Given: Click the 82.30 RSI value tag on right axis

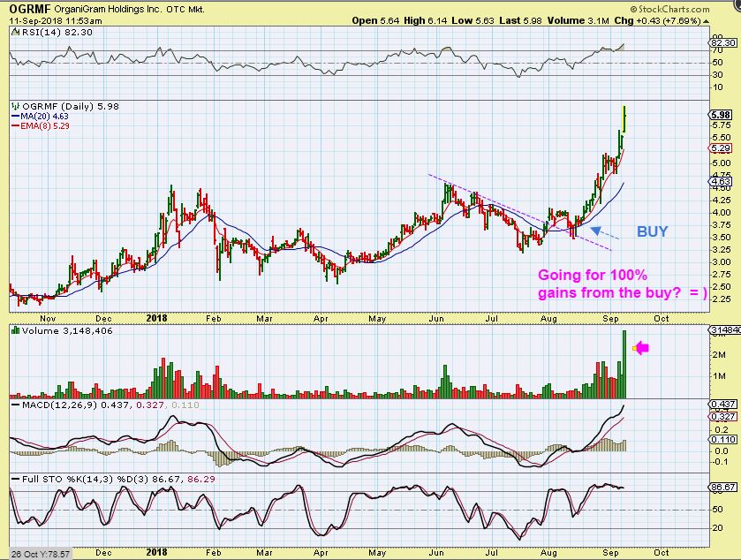Looking at the screenshot, I should click(x=723, y=42).
